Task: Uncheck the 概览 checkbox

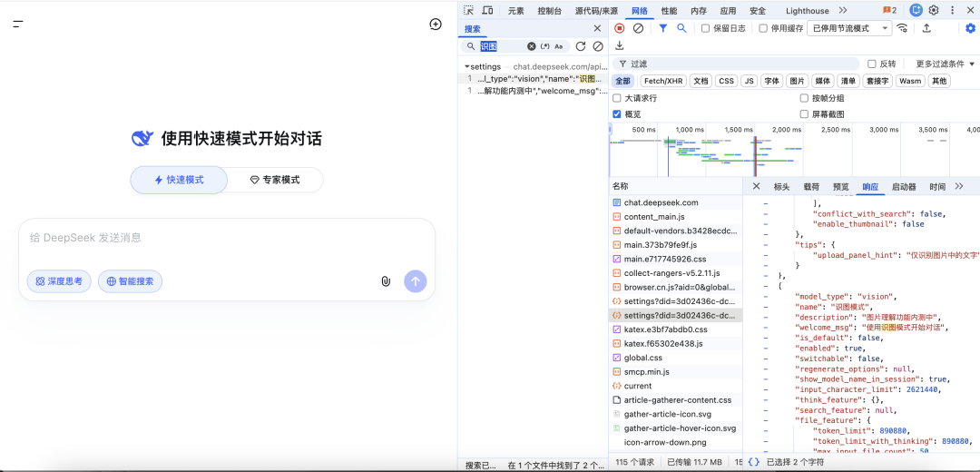Action: 617,114
